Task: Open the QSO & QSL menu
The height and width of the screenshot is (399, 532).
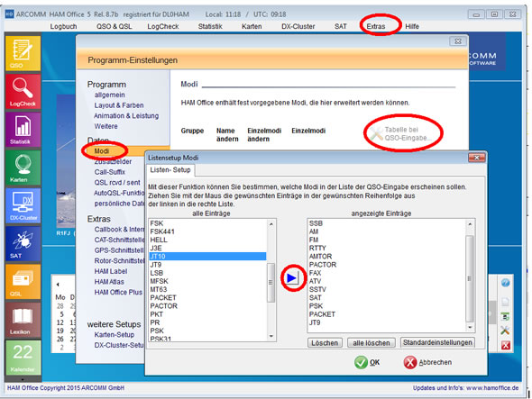Action: [114, 26]
